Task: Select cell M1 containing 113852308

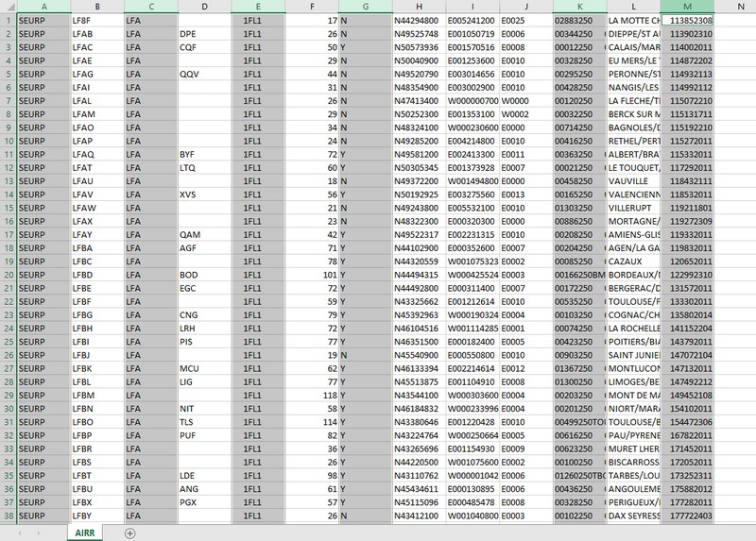Action: 687,20
